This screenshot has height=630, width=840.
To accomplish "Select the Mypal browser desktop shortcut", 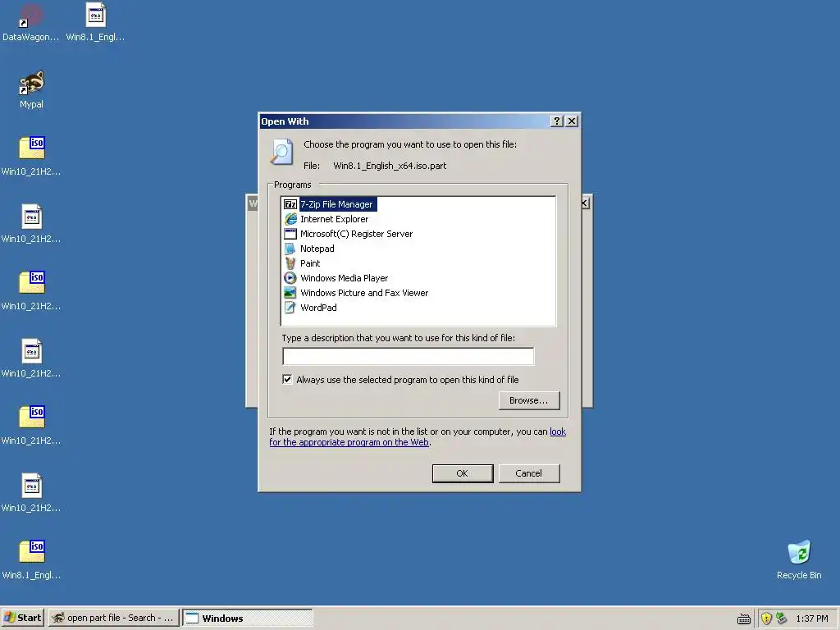I will (x=32, y=90).
